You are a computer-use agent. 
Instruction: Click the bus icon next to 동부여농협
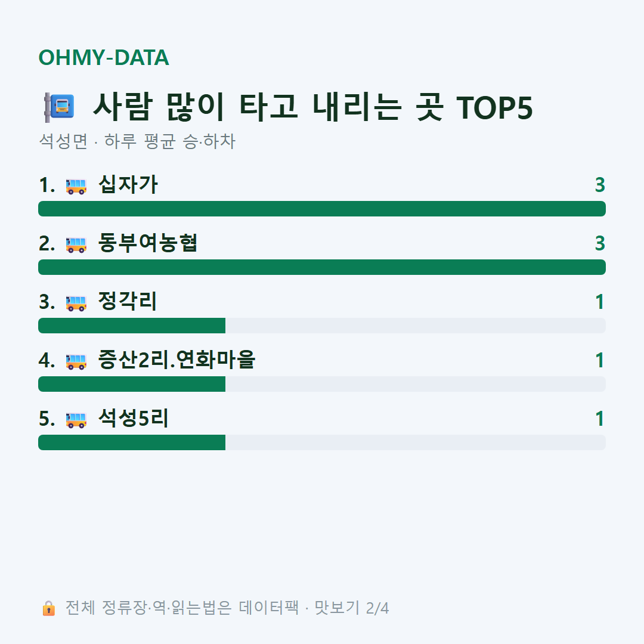click(x=76, y=244)
